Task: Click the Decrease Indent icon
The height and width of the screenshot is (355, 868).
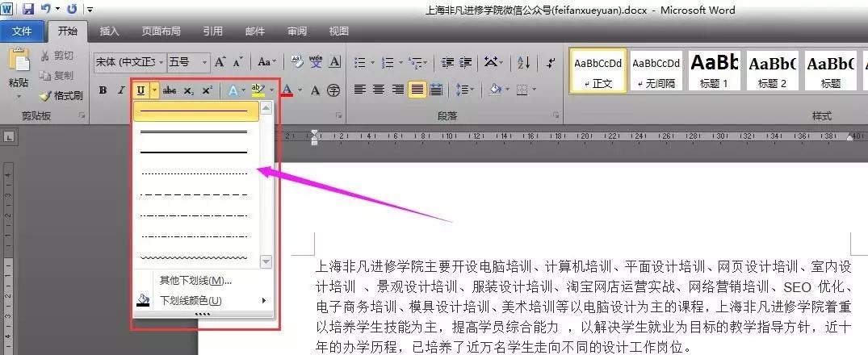Action: (447, 62)
